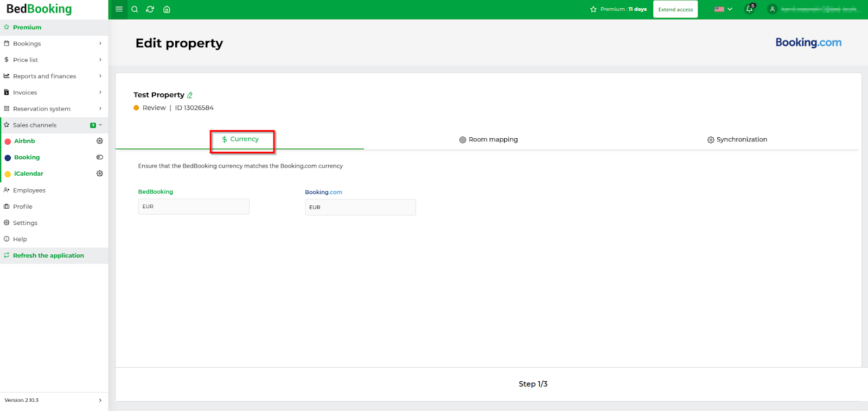868x411 pixels.
Task: Collapse the Sales channels section arrow
Action: point(100,125)
